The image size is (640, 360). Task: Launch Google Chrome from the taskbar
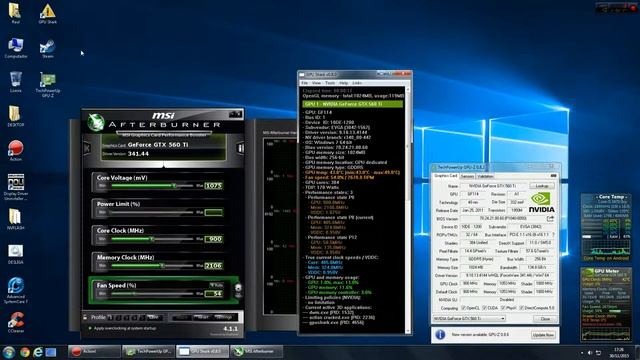[24, 352]
